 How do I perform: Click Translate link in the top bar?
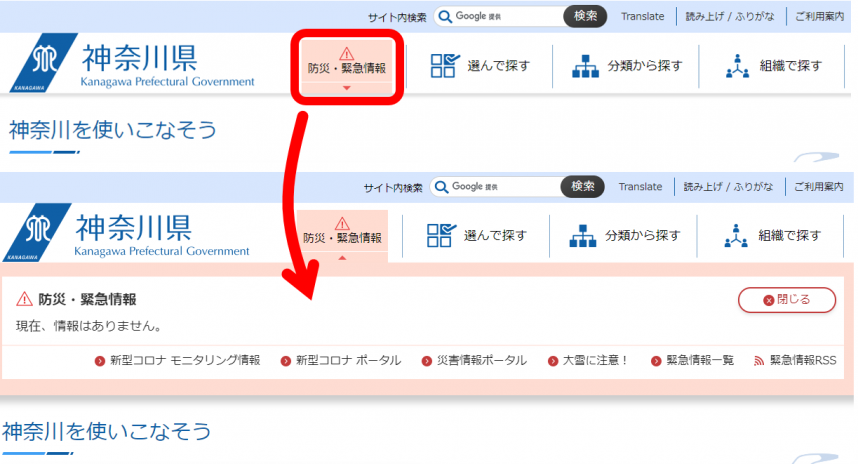(642, 16)
